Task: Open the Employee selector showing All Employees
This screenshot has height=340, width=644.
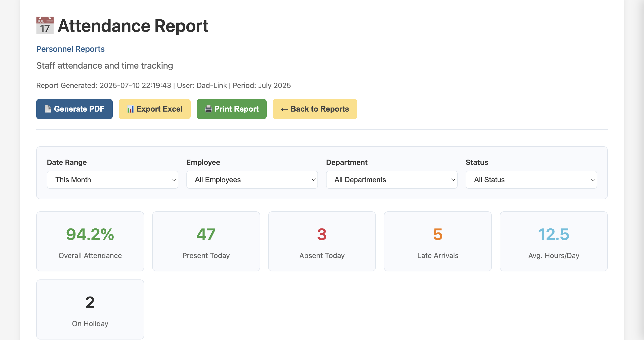Action: pyautogui.click(x=252, y=179)
